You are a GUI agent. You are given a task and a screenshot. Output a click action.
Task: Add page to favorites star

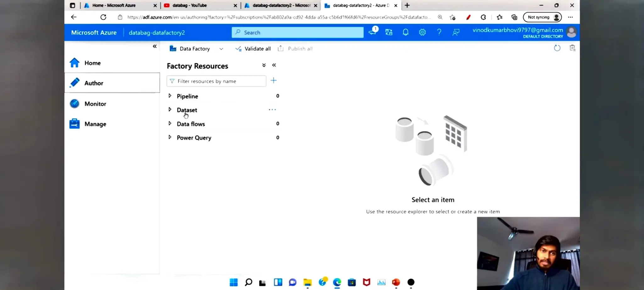[452, 17]
